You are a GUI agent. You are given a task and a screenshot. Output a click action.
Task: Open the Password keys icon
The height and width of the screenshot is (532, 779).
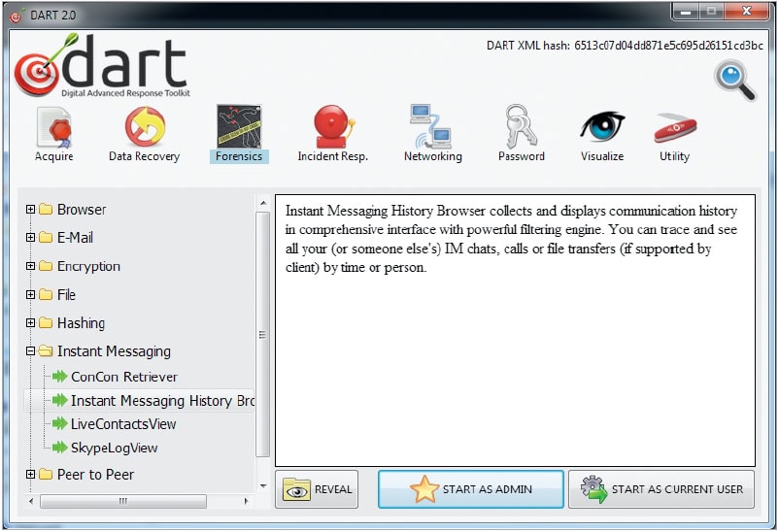(x=521, y=125)
